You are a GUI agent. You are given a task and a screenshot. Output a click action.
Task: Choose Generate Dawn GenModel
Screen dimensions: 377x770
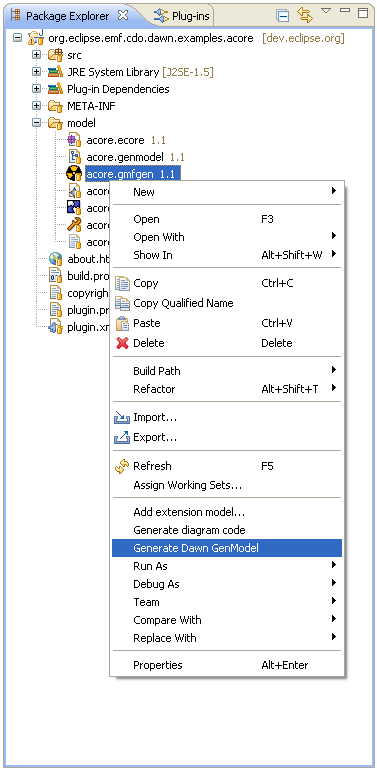(x=227, y=548)
